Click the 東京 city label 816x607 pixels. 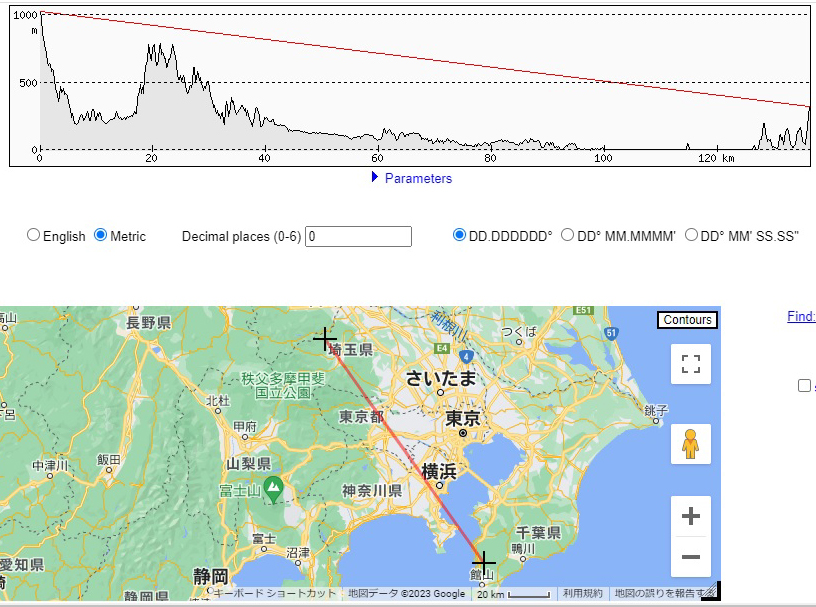463,418
